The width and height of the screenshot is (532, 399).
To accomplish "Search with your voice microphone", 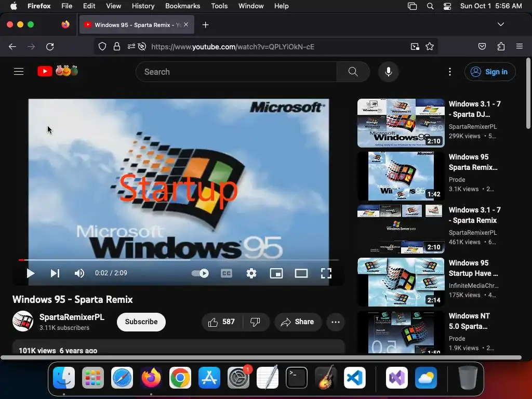I will point(389,72).
